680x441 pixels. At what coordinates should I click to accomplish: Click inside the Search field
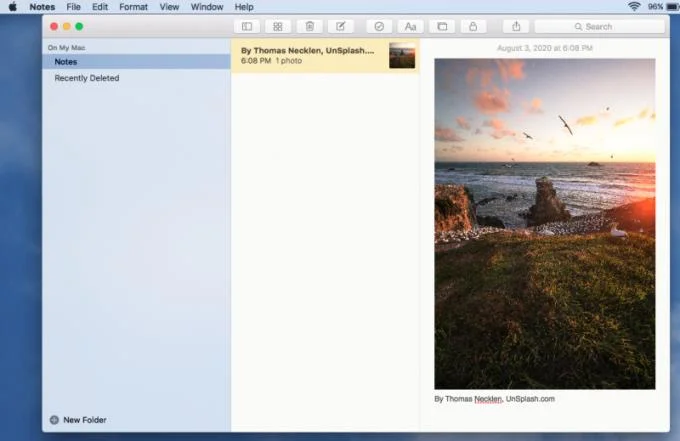pos(600,26)
